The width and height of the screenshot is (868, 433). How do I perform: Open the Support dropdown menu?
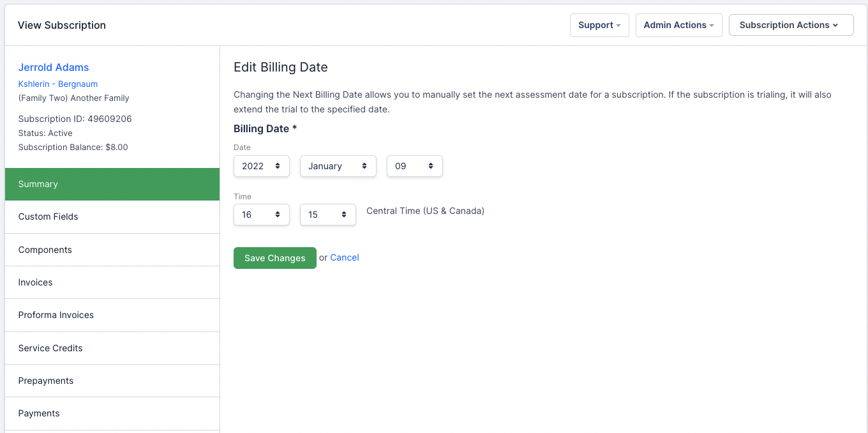click(599, 25)
